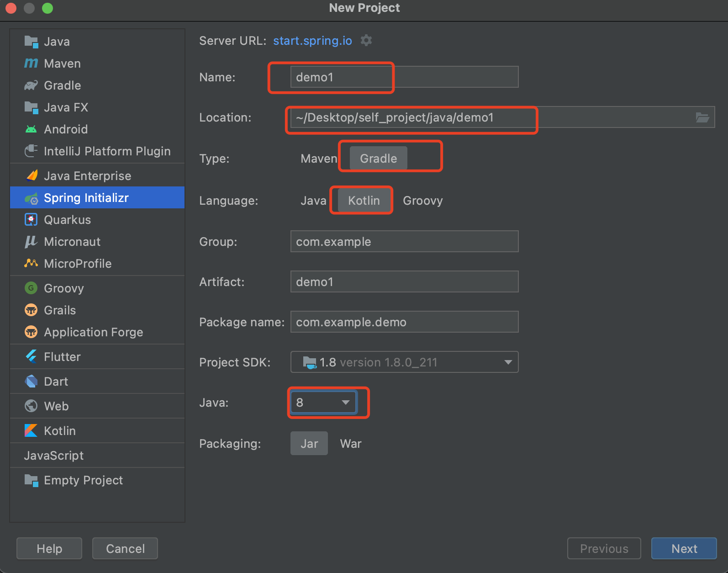The width and height of the screenshot is (728, 573).
Task: Click the Help button
Action: (49, 548)
